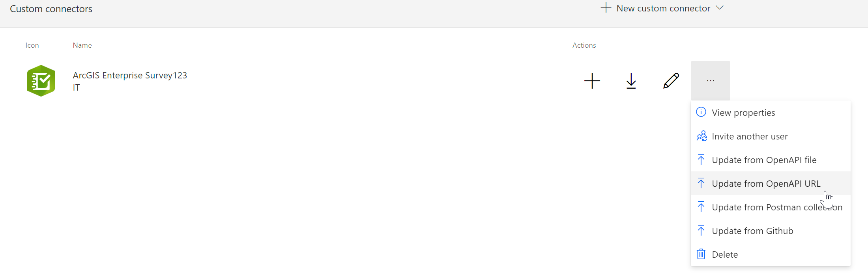Click the Name column header
Image resolution: width=868 pixels, height=275 pixels.
82,45
